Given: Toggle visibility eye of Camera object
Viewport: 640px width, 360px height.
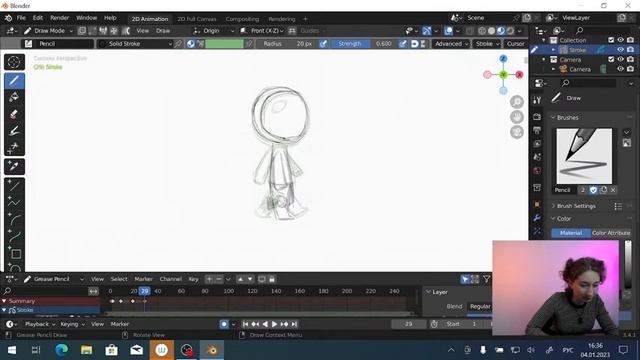Looking at the screenshot, I should [x=620, y=69].
